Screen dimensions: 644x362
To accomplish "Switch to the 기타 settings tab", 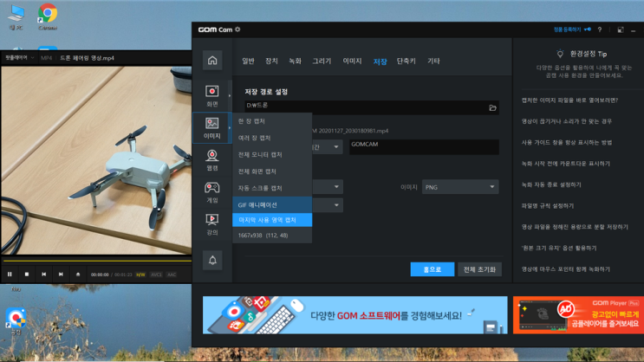I will click(433, 61).
